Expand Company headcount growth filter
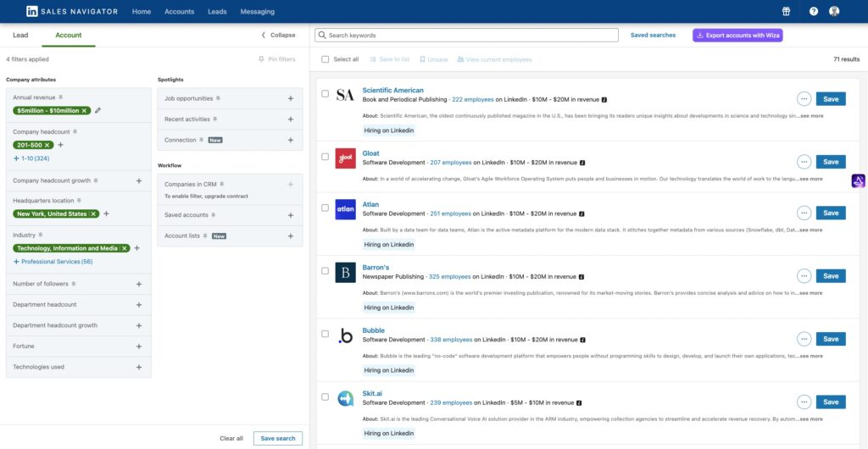Screen dimensions: 868x449 coord(139,180)
